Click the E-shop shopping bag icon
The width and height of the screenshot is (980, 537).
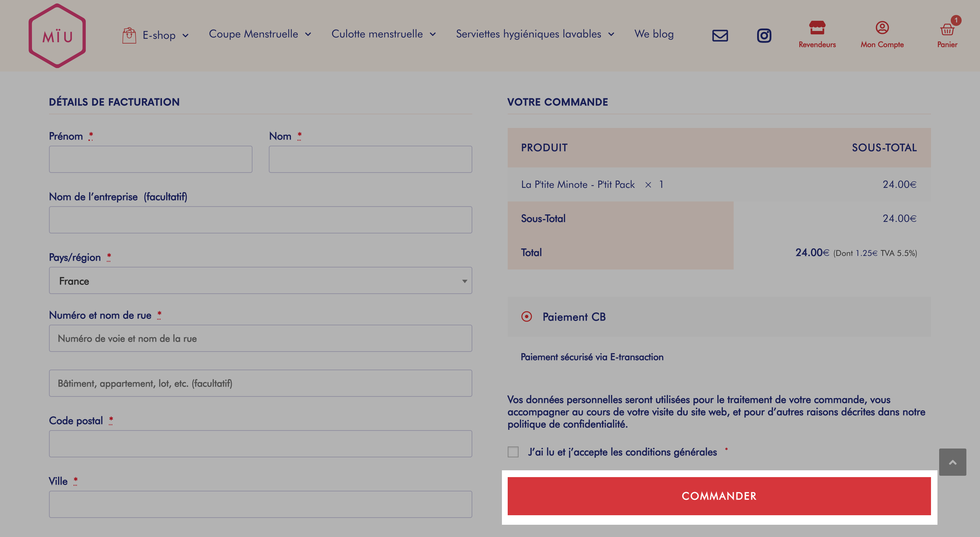129,35
